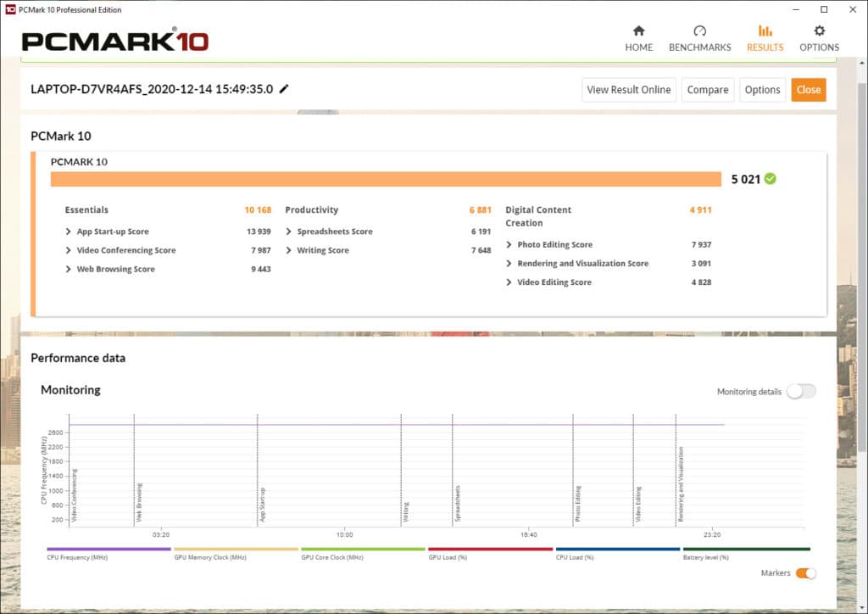
Task: Click the purple CPU Frequency legend swatch
Action: point(108,550)
